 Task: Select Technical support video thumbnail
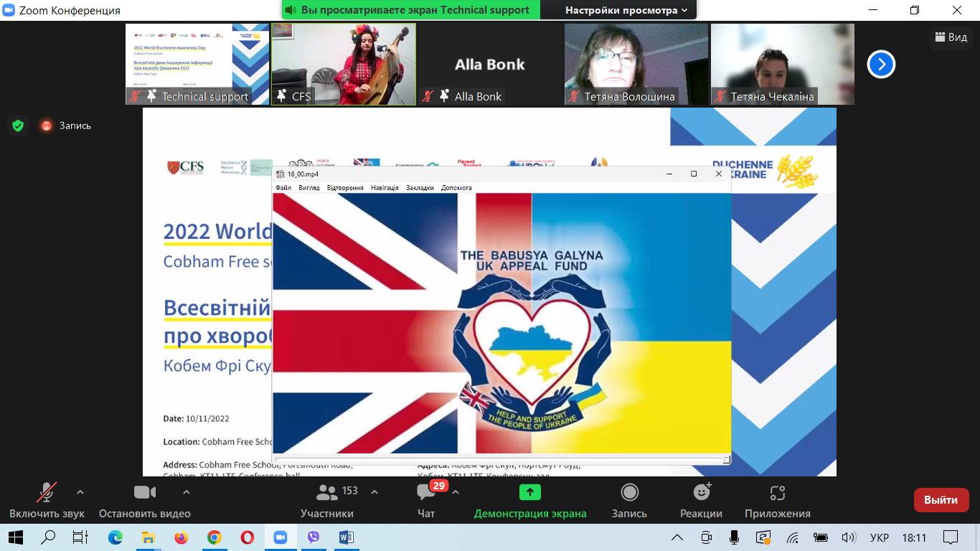(x=197, y=65)
